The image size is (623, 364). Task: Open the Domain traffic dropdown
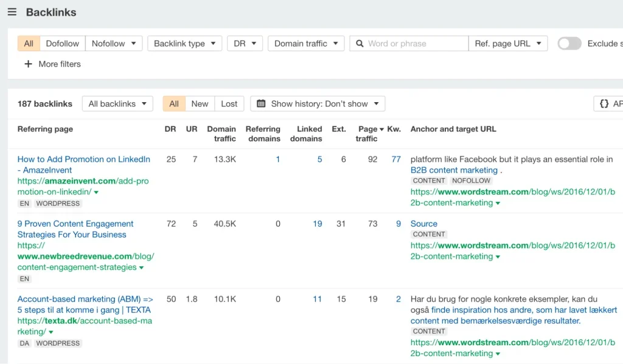click(x=305, y=43)
